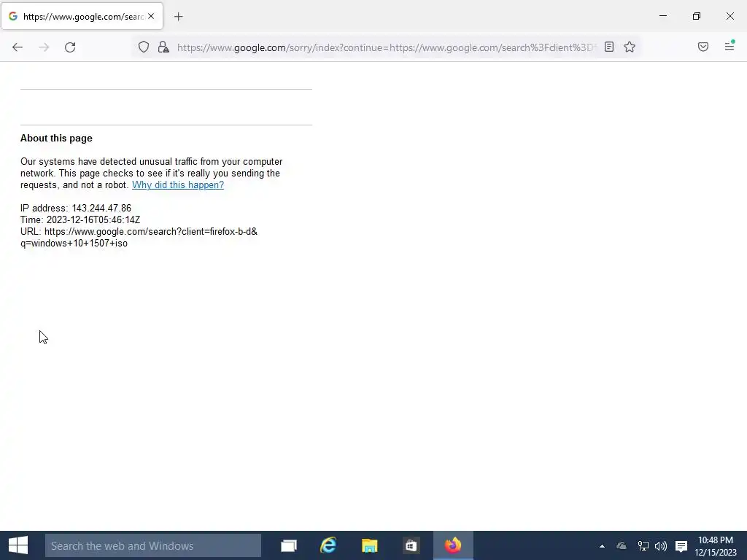
Task: Click the address bar URL field
Action: click(387, 47)
